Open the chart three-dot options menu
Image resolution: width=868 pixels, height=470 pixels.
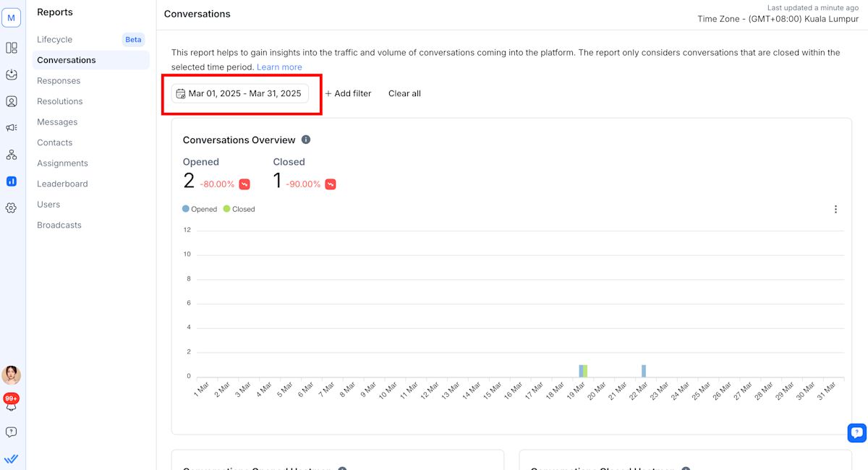tap(835, 209)
